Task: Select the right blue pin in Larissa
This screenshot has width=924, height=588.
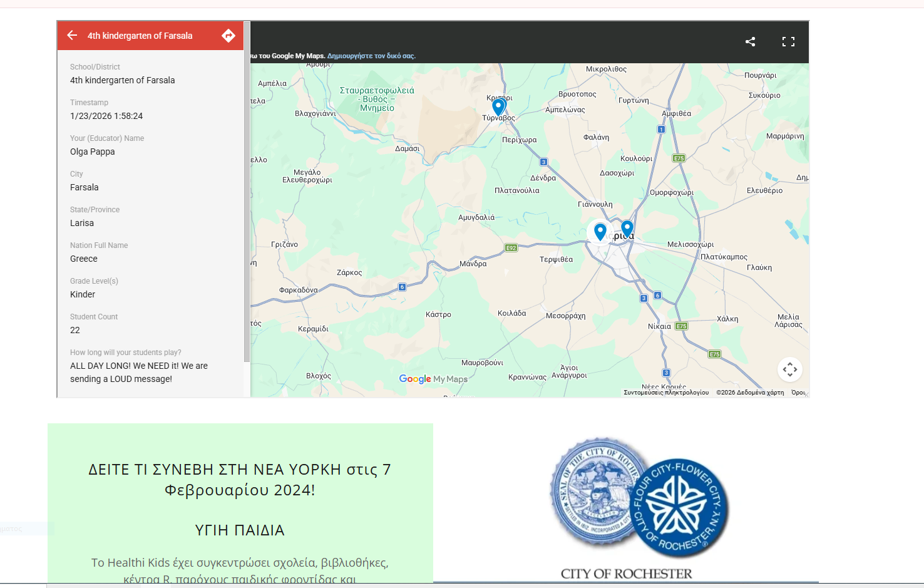Action: click(627, 229)
